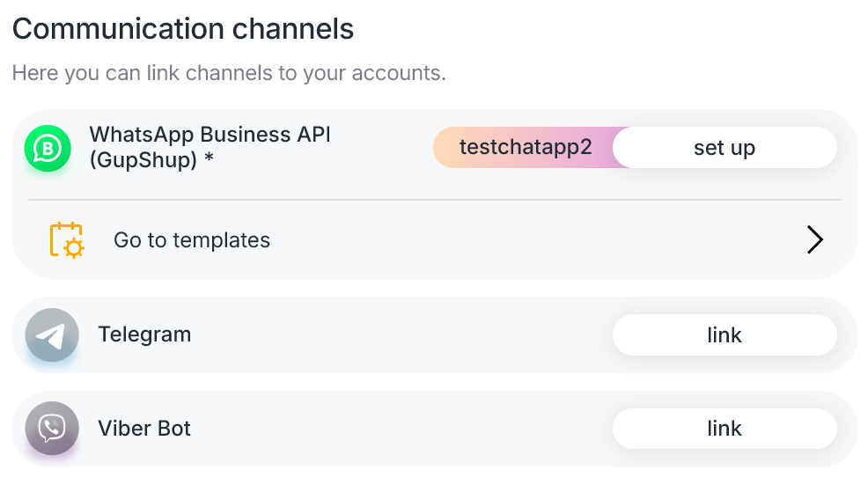Select the testchatapp2 gradient badge
868x477 pixels.
click(525, 148)
